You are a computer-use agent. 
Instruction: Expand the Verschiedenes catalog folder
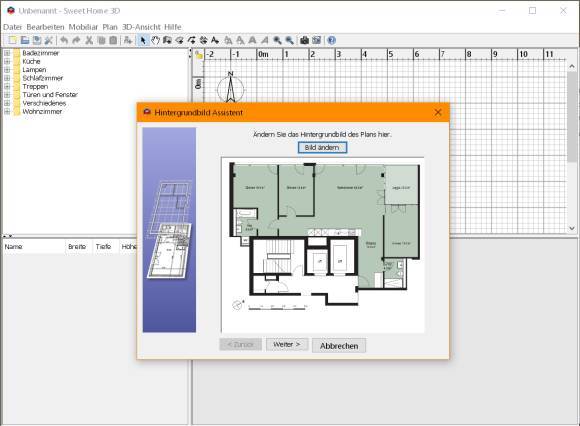pos(7,103)
